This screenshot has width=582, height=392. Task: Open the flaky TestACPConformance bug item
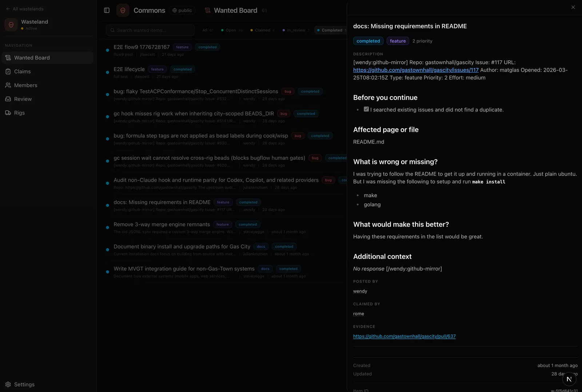point(196,91)
